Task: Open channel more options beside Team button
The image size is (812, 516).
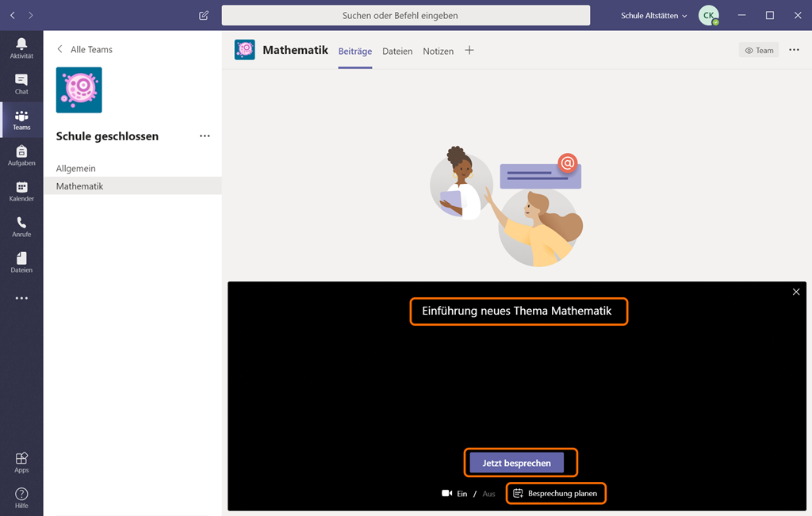Action: click(x=795, y=50)
